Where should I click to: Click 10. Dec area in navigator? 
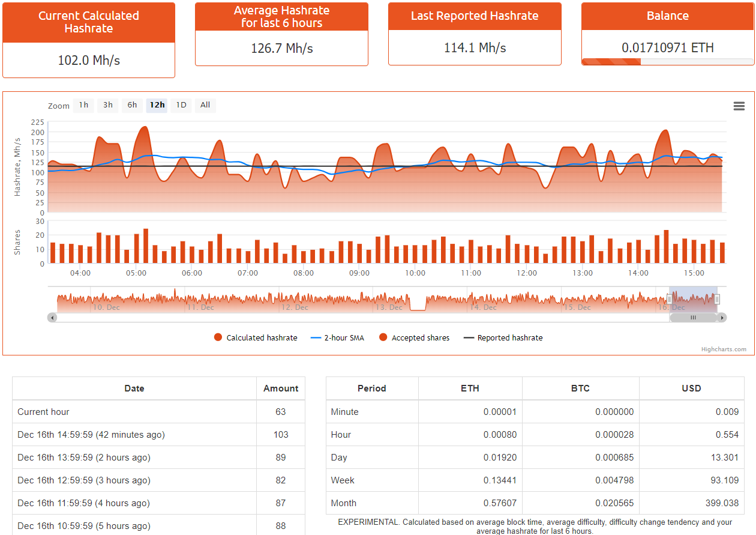[106, 307]
